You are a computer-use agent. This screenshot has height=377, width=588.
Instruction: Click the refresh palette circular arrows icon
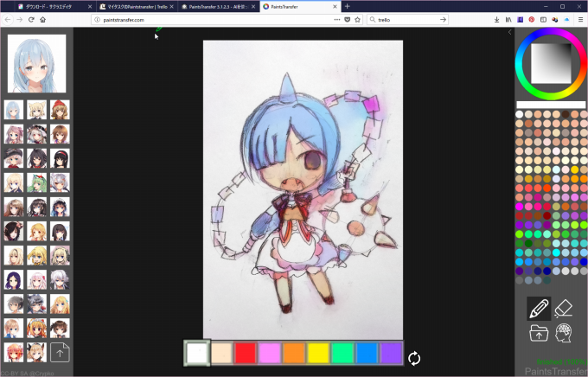tap(414, 358)
